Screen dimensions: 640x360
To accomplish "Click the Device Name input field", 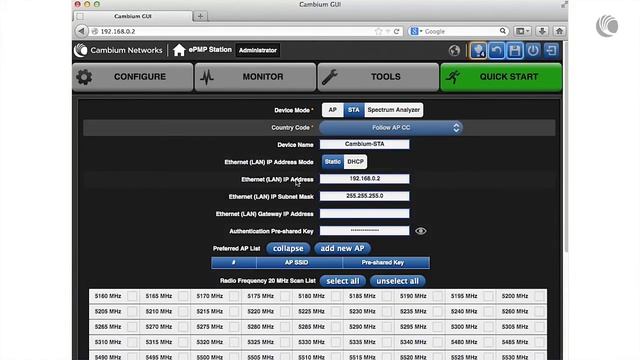I will click(364, 144).
